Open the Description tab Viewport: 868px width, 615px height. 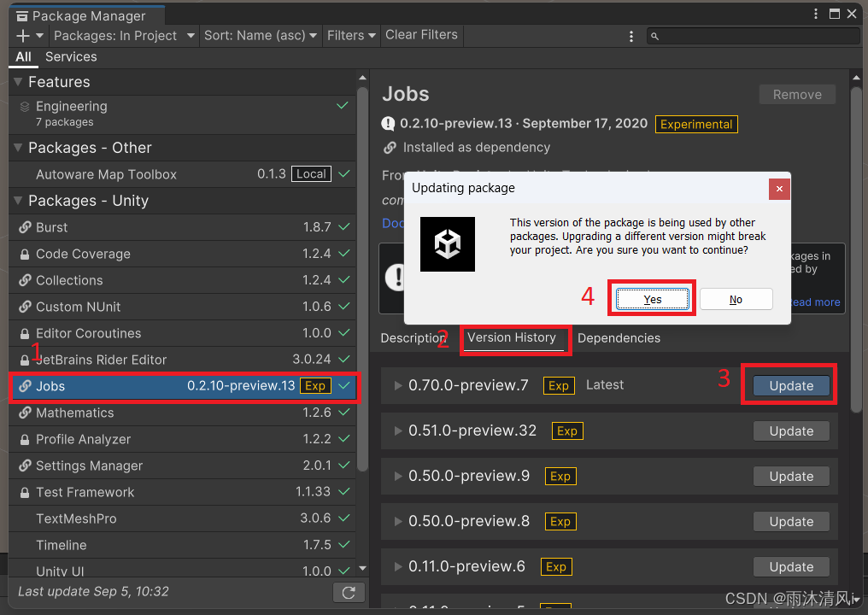413,338
